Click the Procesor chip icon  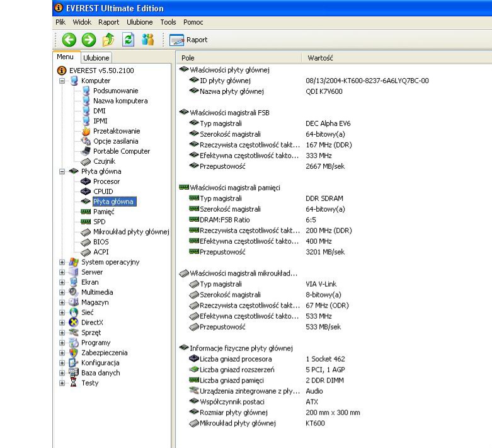[86, 181]
